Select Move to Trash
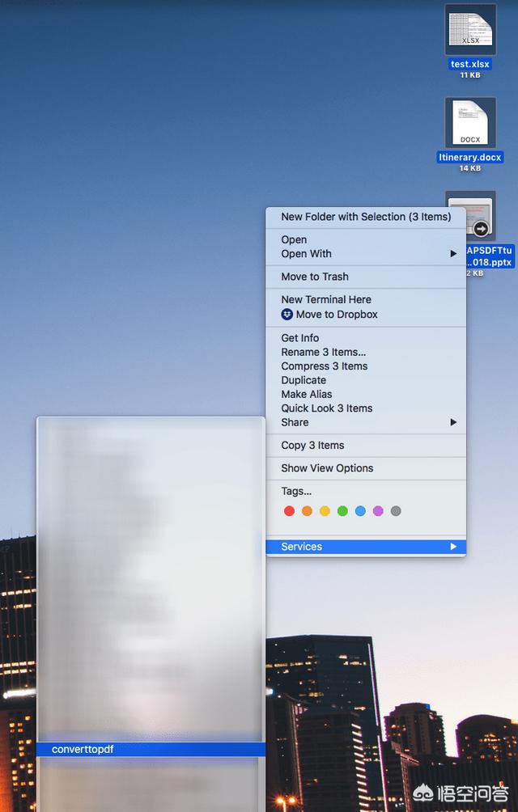The height and width of the screenshot is (812, 518). coord(366,277)
